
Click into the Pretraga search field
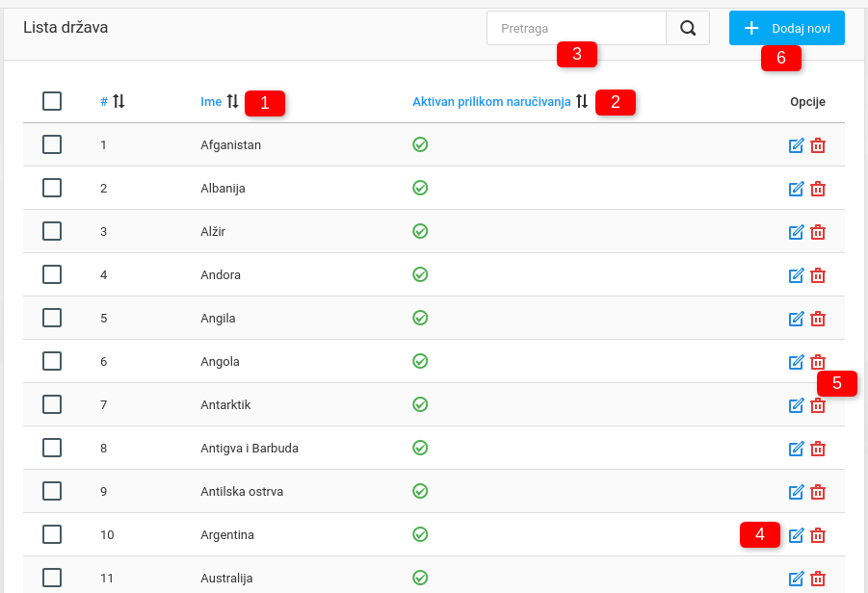[576, 28]
